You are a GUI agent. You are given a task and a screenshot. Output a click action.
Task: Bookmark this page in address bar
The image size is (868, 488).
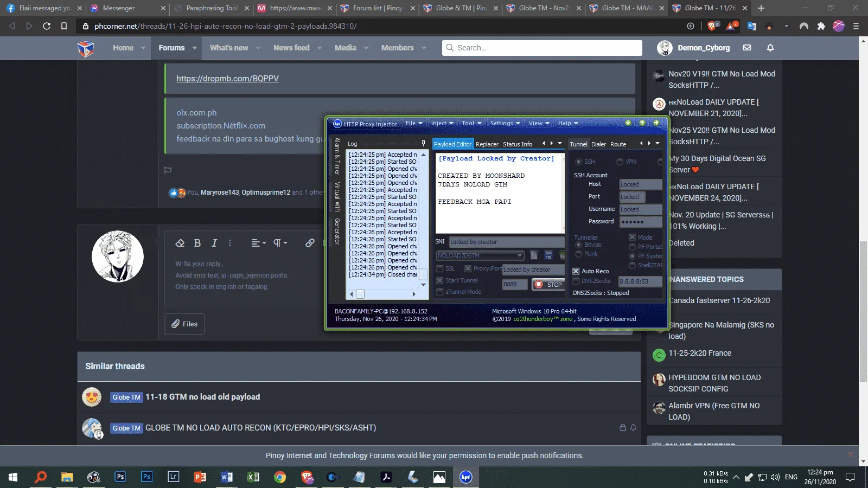pyautogui.click(x=64, y=25)
